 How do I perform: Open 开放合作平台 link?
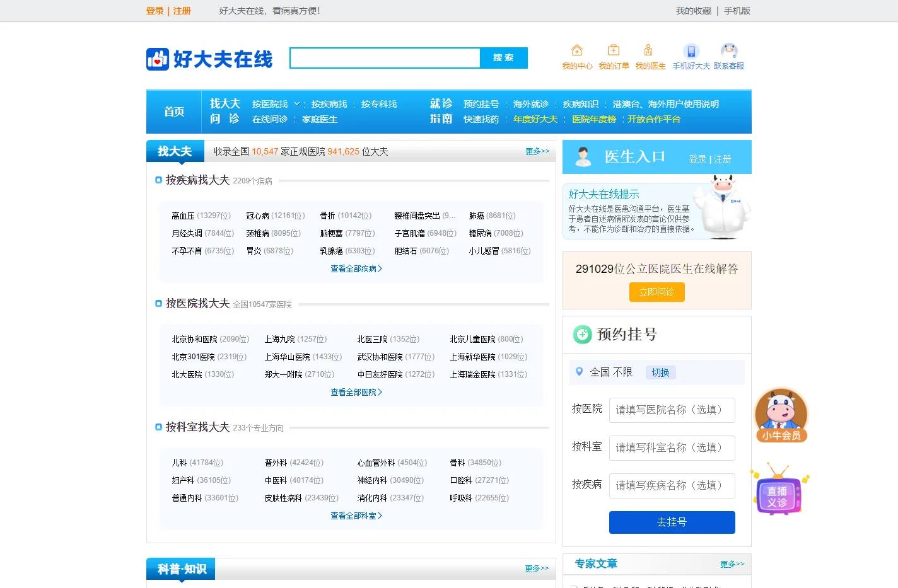point(654,119)
